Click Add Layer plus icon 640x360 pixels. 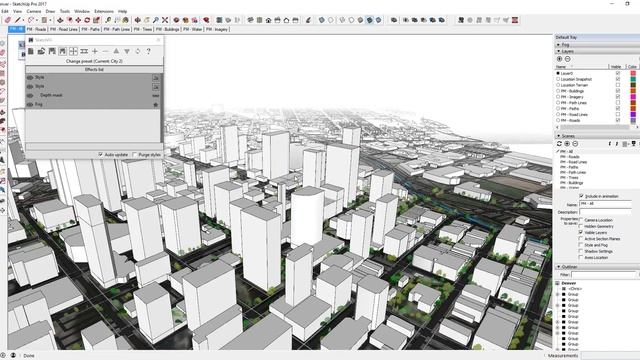(x=560, y=59)
